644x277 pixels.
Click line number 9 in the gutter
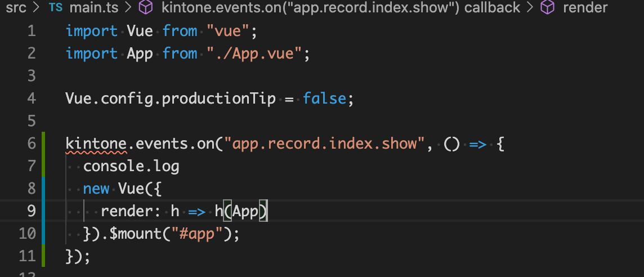pos(31,211)
